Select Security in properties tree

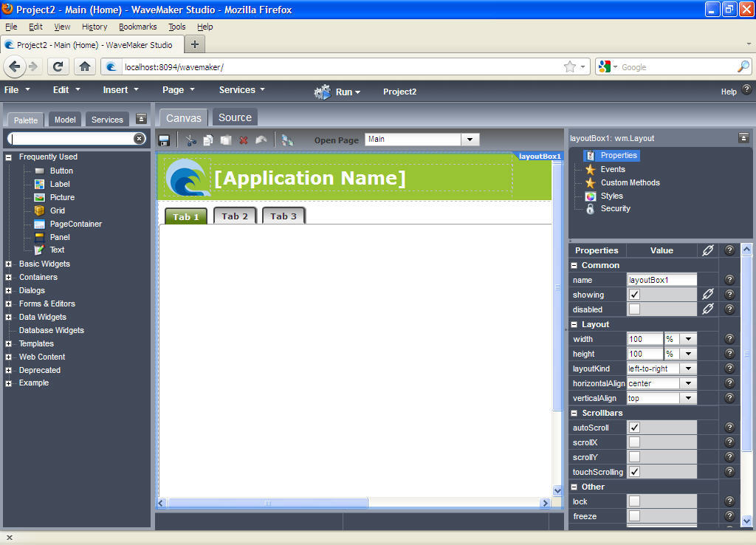tap(615, 208)
